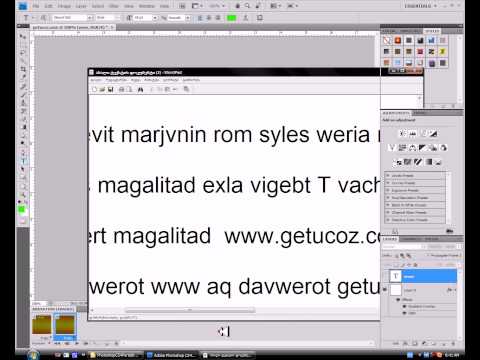Screen dimensions: 480x360
Task: Add a Hue/Saturation adjustment
Action: [x=402, y=148]
